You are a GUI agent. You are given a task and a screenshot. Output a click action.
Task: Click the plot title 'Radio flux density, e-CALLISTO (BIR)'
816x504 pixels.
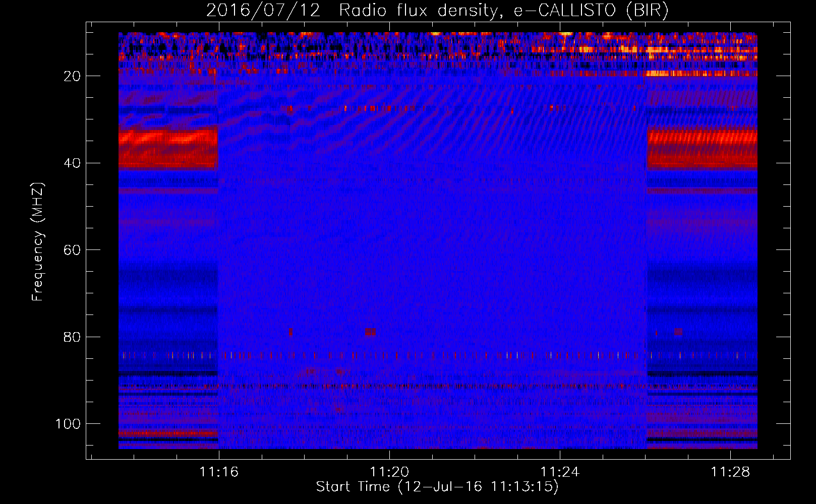click(x=503, y=11)
